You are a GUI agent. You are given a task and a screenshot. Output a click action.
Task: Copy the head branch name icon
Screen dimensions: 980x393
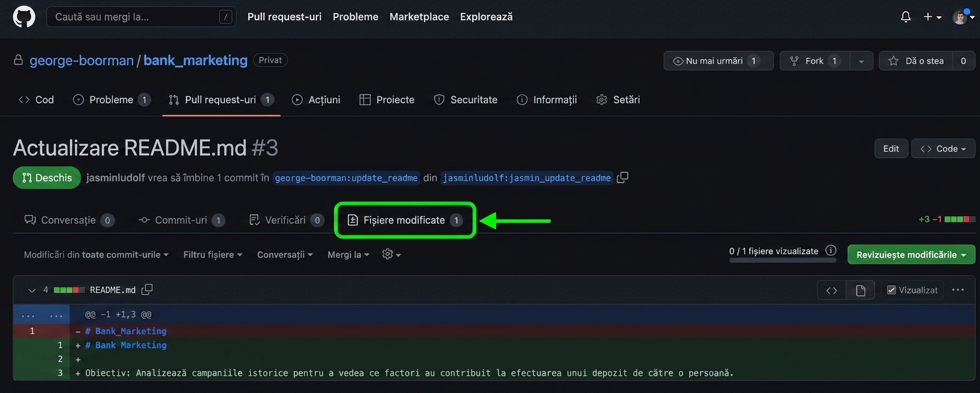623,177
